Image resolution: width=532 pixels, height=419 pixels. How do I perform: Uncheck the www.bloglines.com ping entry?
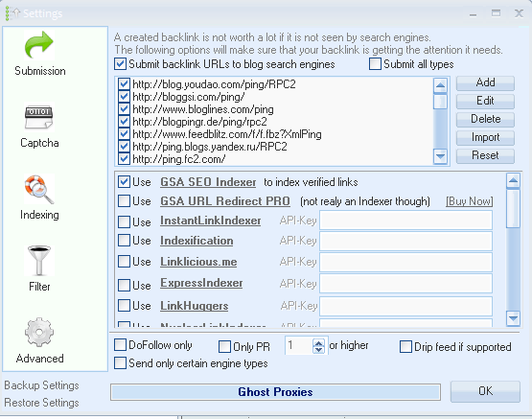tap(124, 109)
